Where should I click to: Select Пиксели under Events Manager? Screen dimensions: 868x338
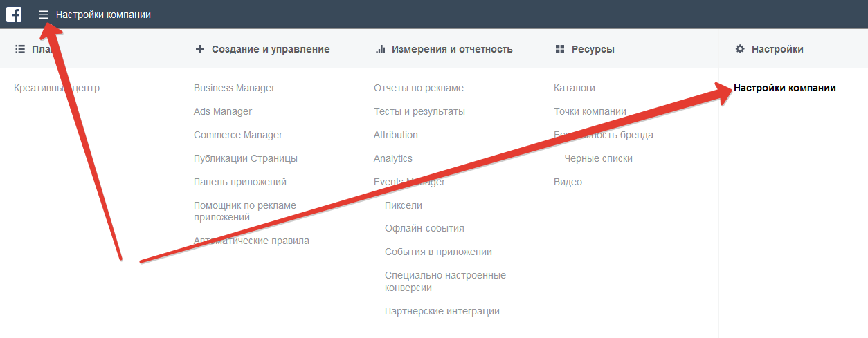click(x=404, y=205)
